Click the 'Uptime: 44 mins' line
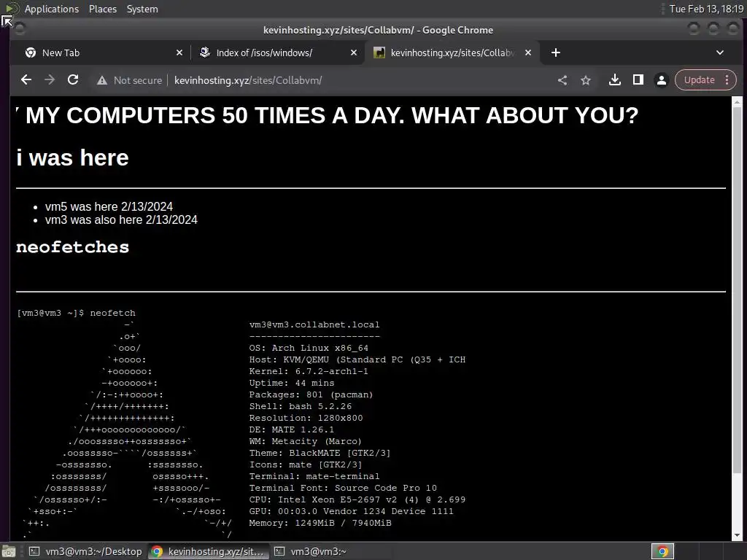Viewport: 747px width, 560px height. click(292, 383)
